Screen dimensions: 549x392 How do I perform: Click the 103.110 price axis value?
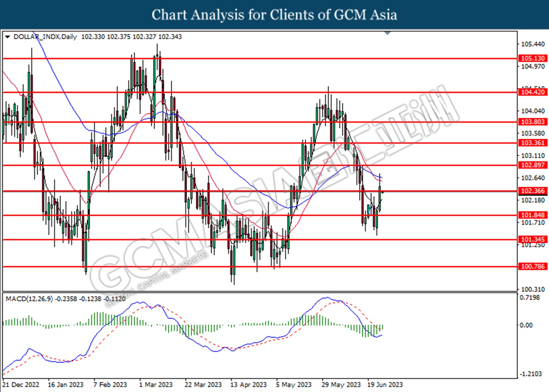[x=533, y=156]
